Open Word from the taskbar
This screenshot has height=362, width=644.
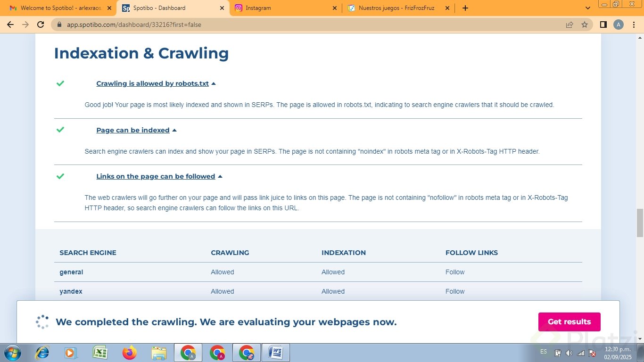[276, 353]
